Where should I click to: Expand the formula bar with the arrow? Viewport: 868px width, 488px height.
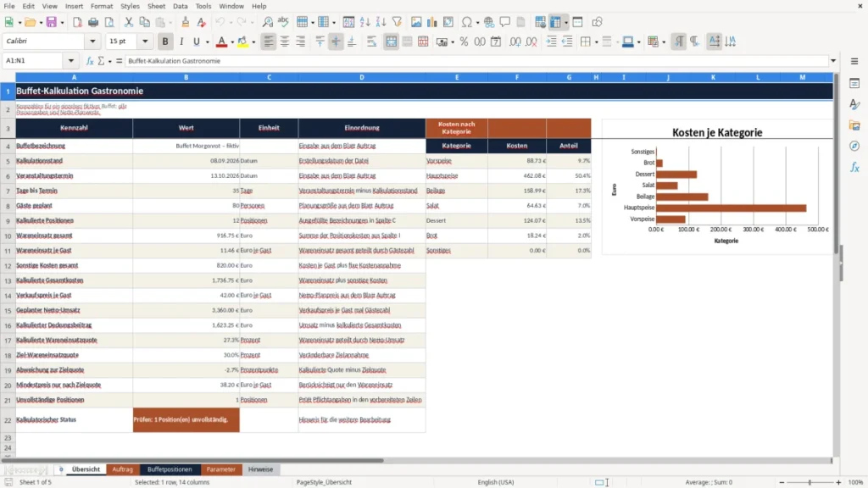[833, 61]
